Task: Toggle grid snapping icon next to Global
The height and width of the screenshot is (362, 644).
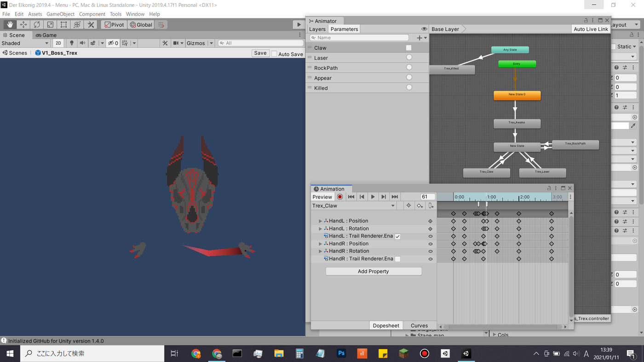Action: (x=161, y=25)
